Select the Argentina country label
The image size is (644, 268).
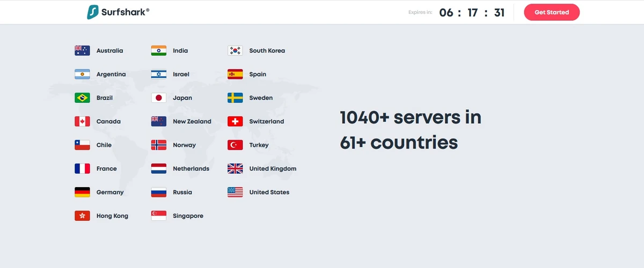point(111,75)
